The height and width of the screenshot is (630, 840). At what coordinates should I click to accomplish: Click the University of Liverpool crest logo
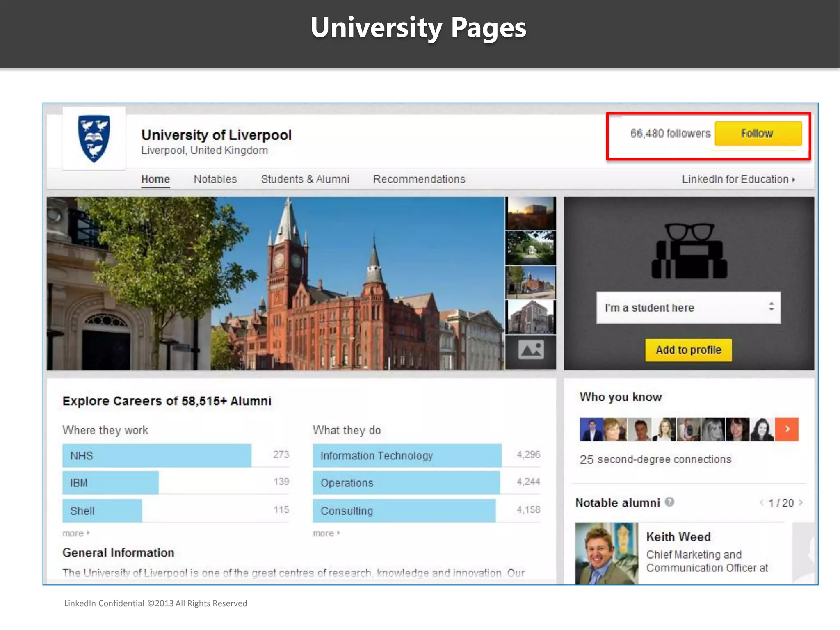tap(94, 138)
